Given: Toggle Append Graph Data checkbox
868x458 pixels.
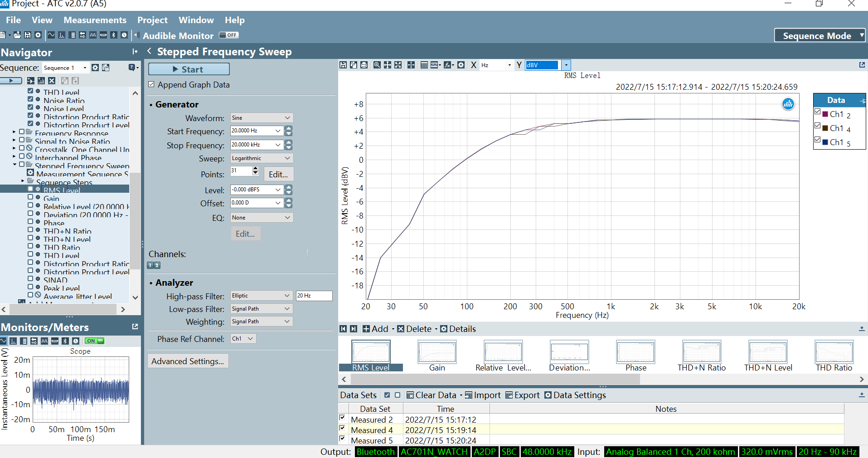Looking at the screenshot, I should click(x=151, y=84).
